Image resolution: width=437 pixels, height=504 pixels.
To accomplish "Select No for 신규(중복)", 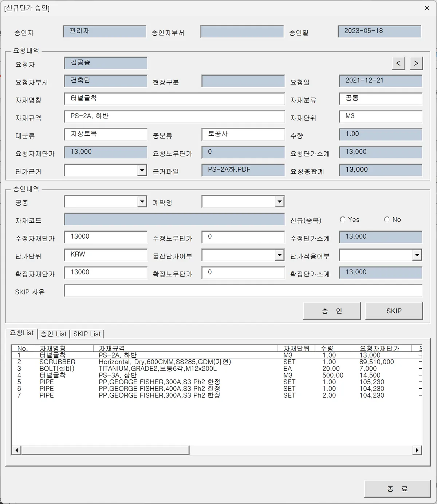I will coord(387,219).
